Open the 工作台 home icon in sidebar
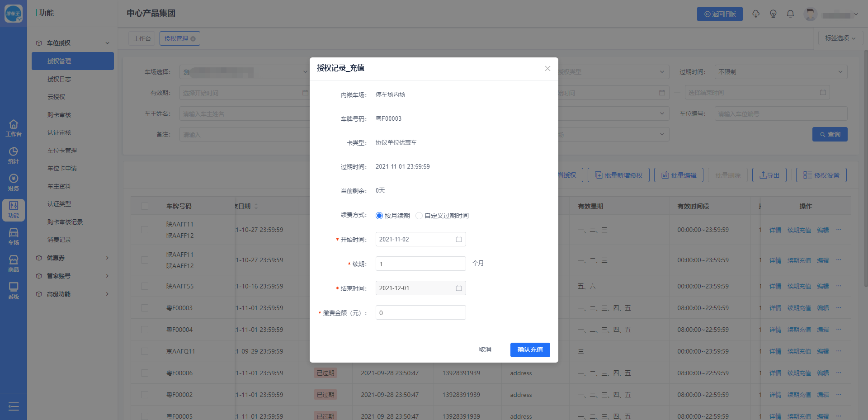Image resolution: width=868 pixels, height=420 pixels. (14, 128)
